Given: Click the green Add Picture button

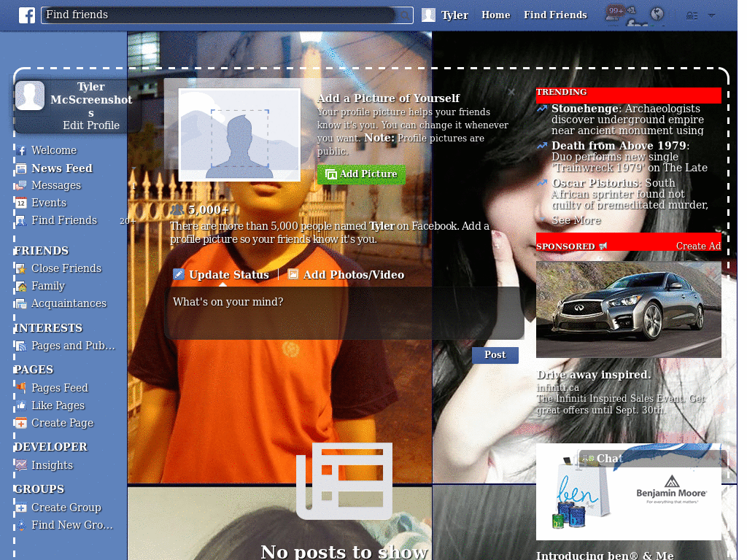Looking at the screenshot, I should click(x=362, y=174).
